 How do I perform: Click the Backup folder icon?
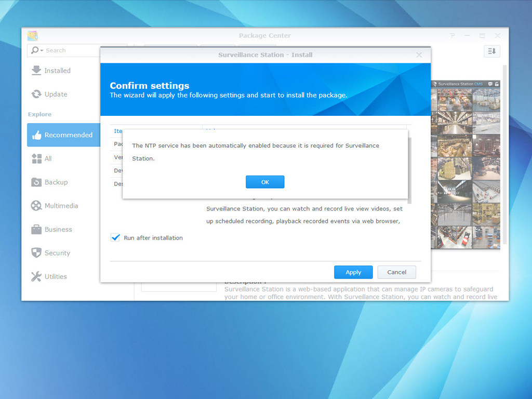click(x=36, y=182)
